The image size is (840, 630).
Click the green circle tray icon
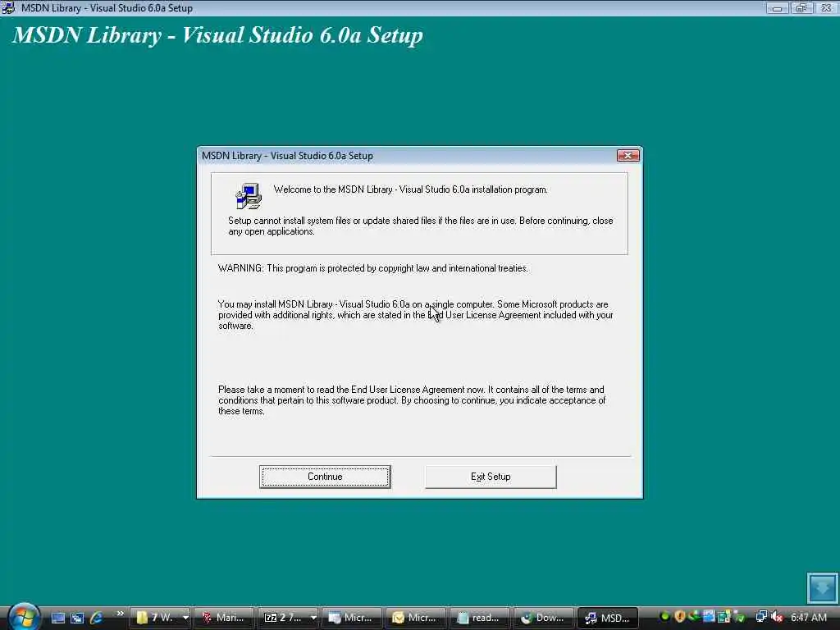pos(665,617)
